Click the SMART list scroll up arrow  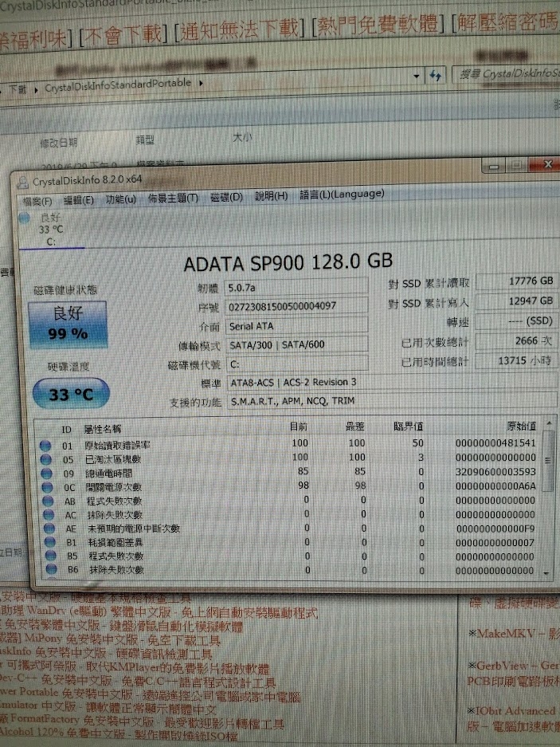[x=549, y=423]
